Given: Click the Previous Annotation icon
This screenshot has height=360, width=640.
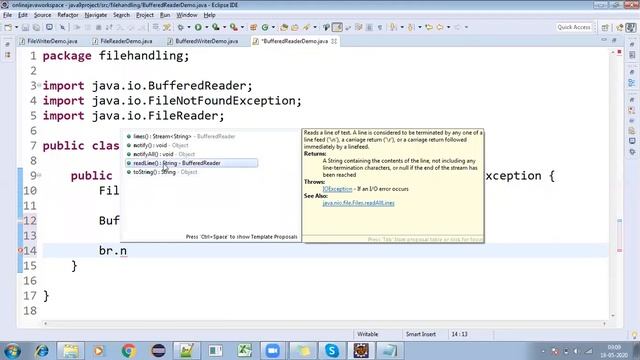Looking at the screenshot, I should [x=411, y=27].
